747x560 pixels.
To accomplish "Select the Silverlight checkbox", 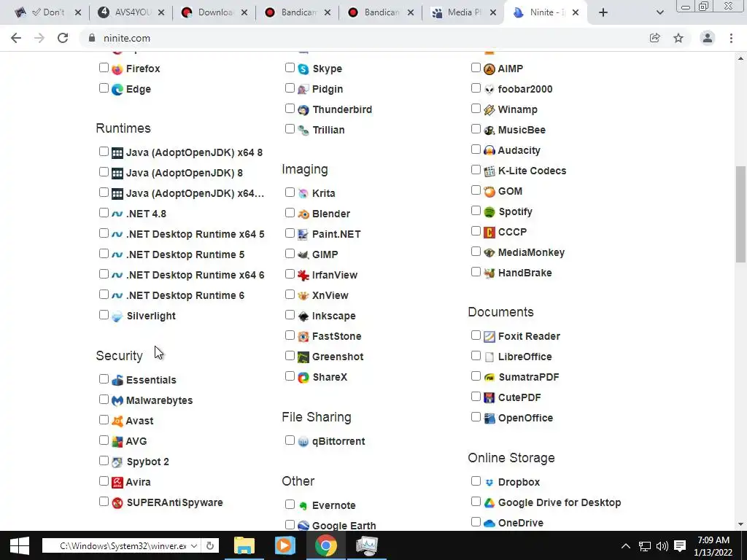I will coord(104,315).
